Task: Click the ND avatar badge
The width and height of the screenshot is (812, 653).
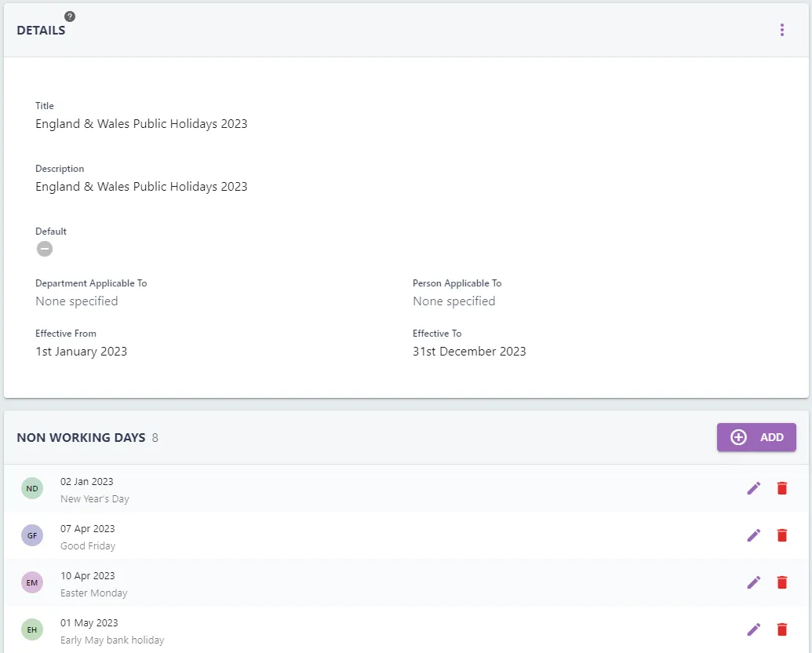Action: coord(32,488)
